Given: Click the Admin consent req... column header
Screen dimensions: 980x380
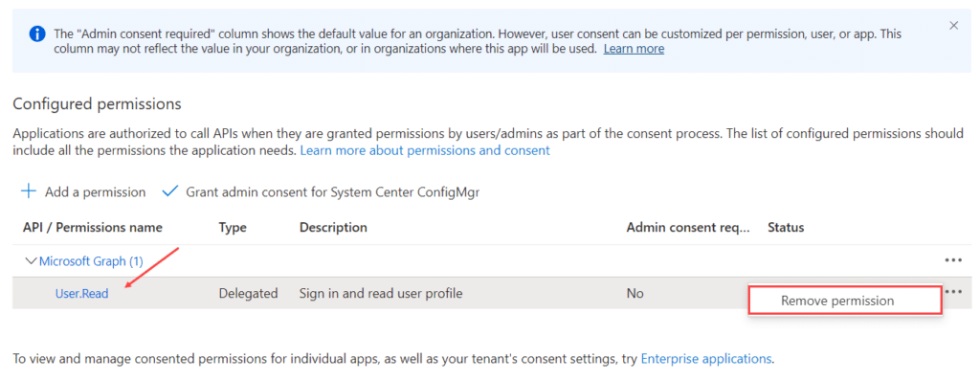Looking at the screenshot, I should 688,228.
